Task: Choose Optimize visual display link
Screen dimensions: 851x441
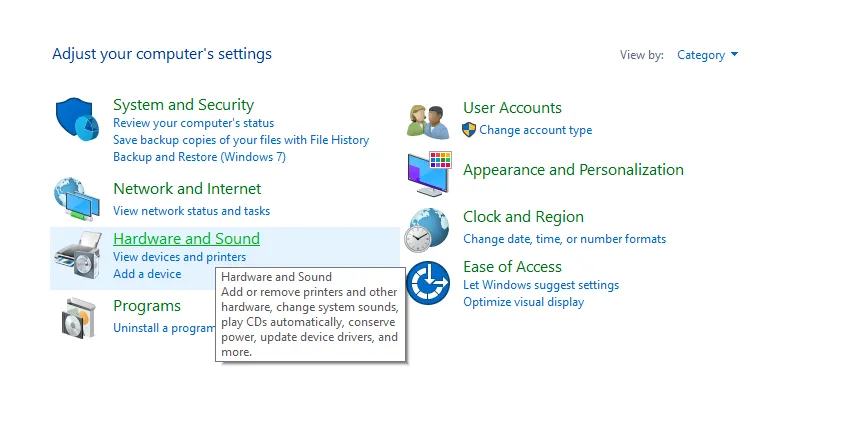Action: (x=523, y=302)
